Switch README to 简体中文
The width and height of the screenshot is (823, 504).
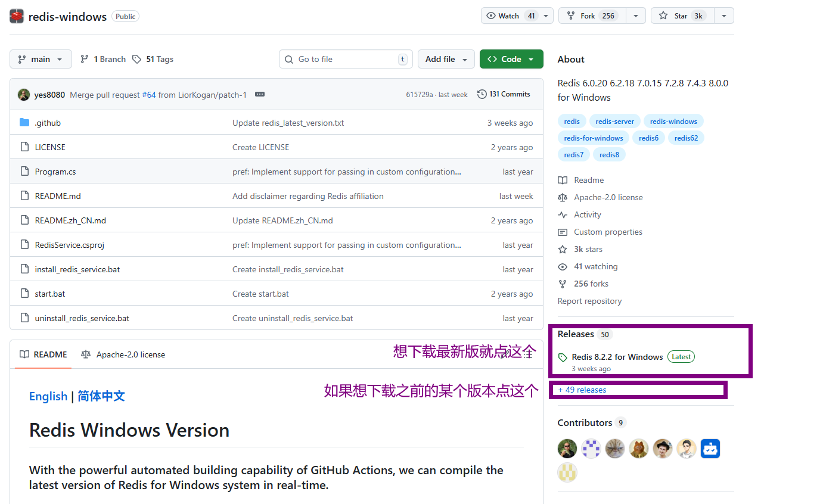click(101, 396)
